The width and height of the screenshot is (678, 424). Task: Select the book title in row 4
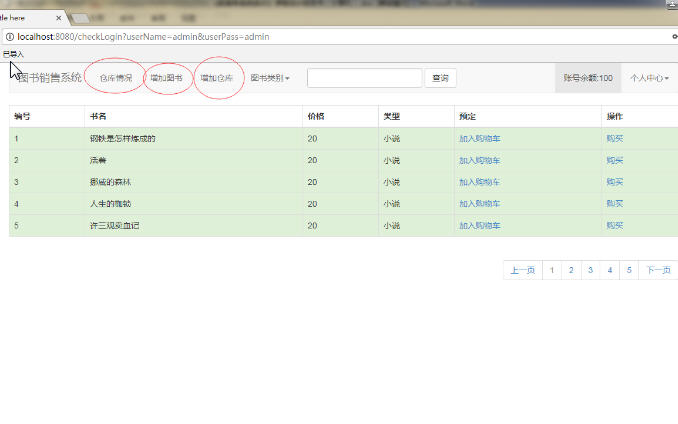coord(110,204)
